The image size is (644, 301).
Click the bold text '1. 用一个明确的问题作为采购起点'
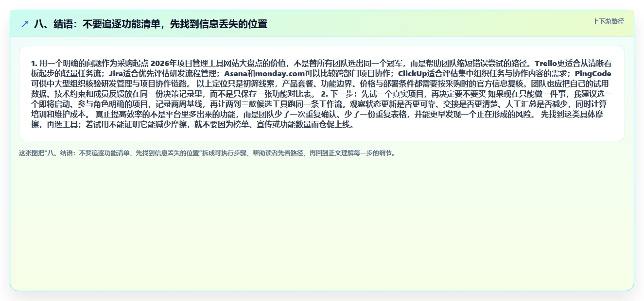click(89, 64)
